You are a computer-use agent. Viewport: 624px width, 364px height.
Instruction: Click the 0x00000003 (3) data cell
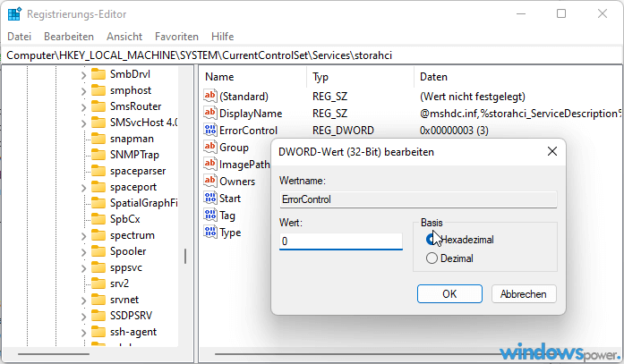(x=454, y=131)
